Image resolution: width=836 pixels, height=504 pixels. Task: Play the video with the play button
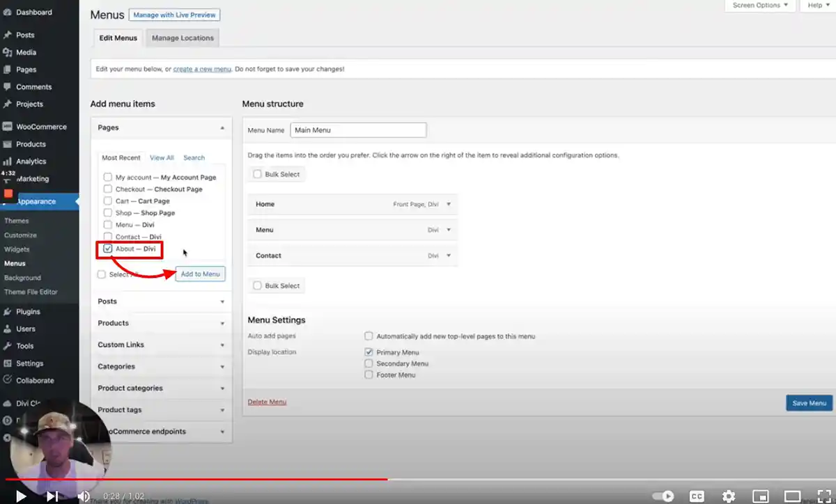coord(21,496)
